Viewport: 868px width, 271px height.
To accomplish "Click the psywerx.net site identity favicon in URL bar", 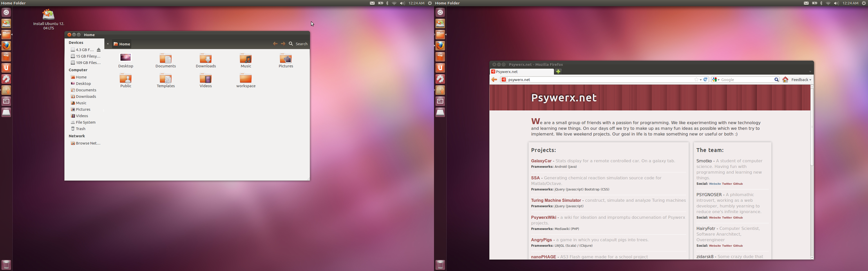I will tap(504, 80).
